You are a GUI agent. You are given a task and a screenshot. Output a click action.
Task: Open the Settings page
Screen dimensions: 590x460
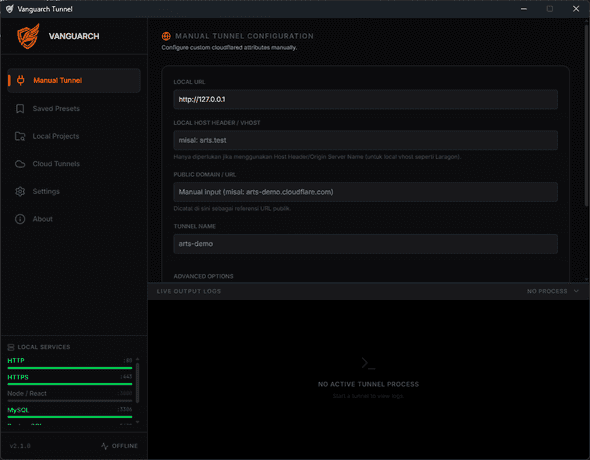pos(74,191)
